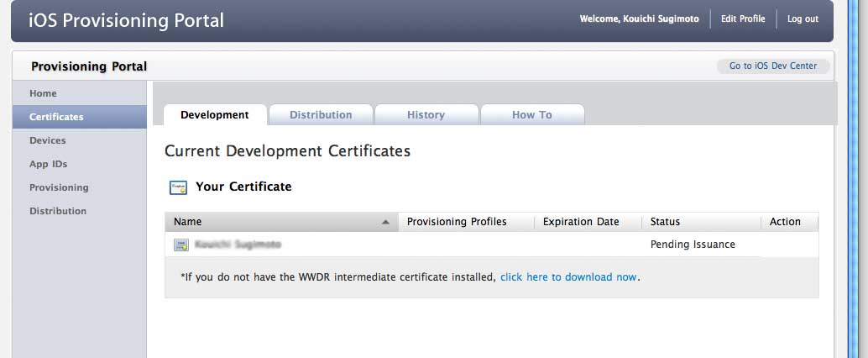This screenshot has height=358, width=868.
Task: Log out of the portal
Action: coord(803,18)
